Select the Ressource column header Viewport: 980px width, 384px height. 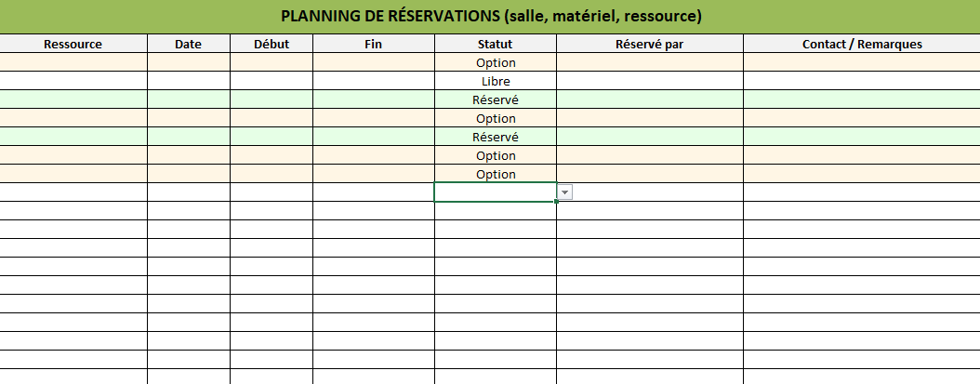[x=73, y=44]
